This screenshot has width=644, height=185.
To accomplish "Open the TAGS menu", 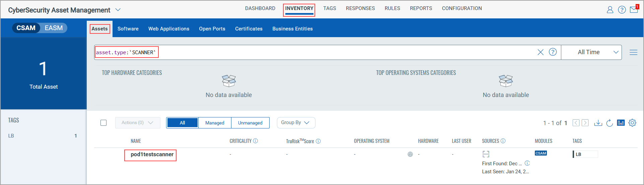I will (330, 8).
